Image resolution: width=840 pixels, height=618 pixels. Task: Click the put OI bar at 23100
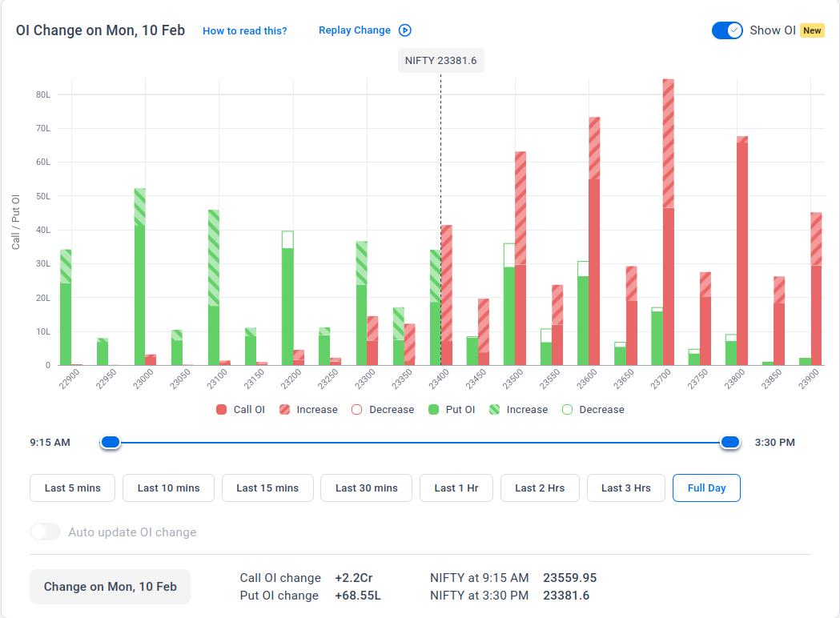pos(214,287)
